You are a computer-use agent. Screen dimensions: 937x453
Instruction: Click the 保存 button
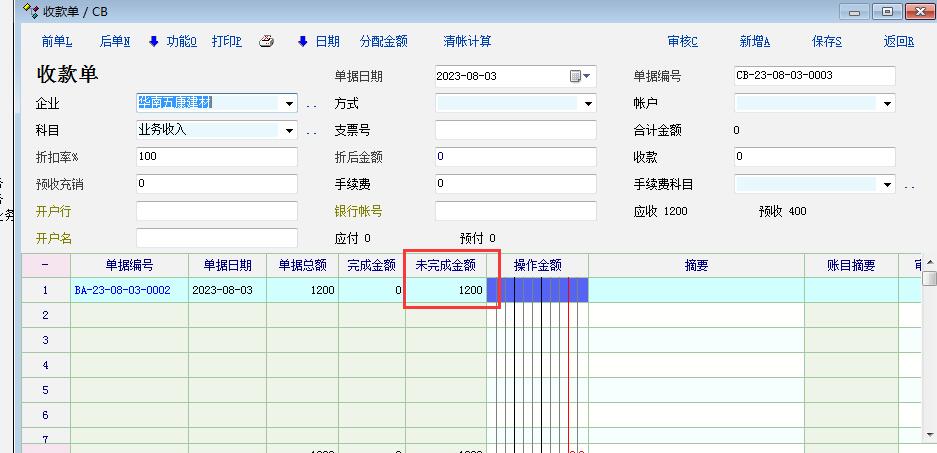[826, 42]
